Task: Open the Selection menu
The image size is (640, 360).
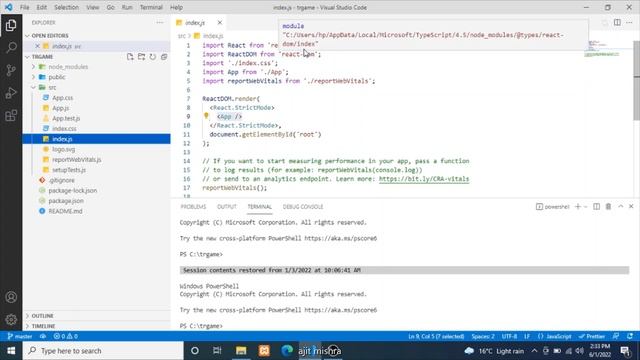Action: click(x=66, y=7)
